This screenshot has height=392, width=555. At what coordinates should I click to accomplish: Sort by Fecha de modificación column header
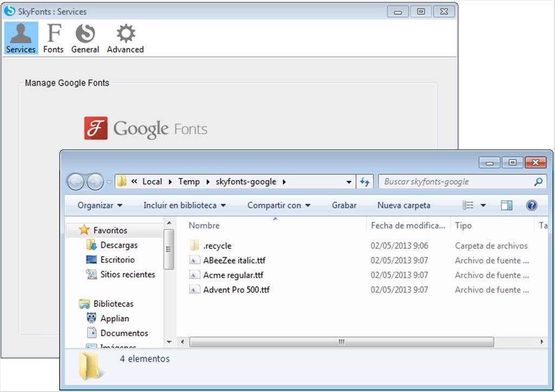408,226
